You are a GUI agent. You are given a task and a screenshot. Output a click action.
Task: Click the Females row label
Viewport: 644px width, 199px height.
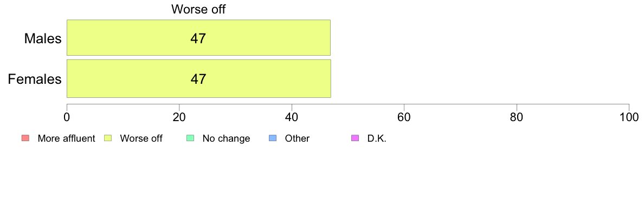click(35, 79)
